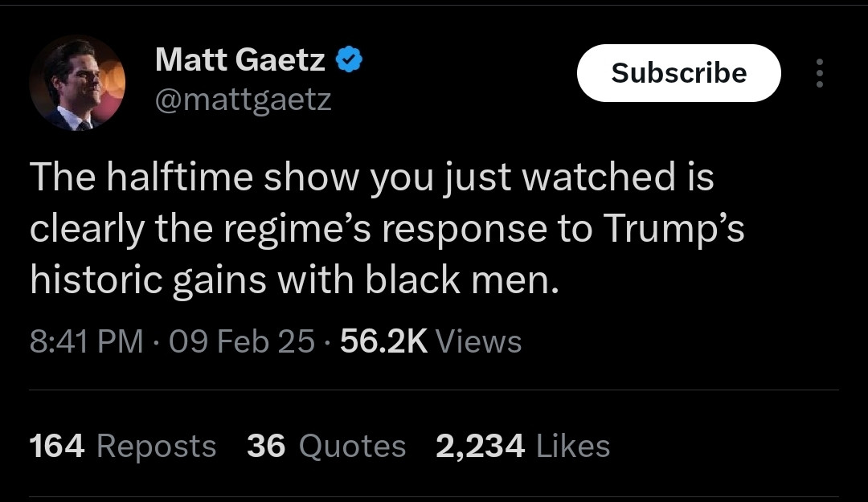Click the word 'regime's' in the tweet
The height and width of the screenshot is (502, 868).
(297, 229)
